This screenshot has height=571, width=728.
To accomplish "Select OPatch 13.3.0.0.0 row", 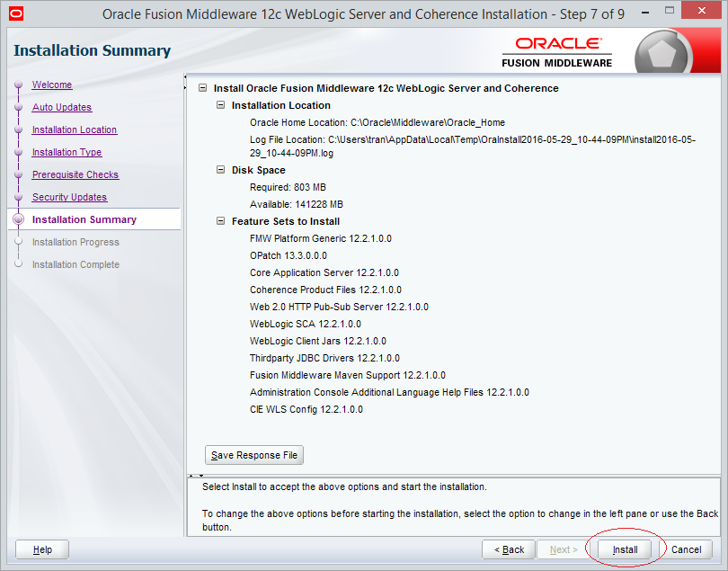I will (289, 255).
